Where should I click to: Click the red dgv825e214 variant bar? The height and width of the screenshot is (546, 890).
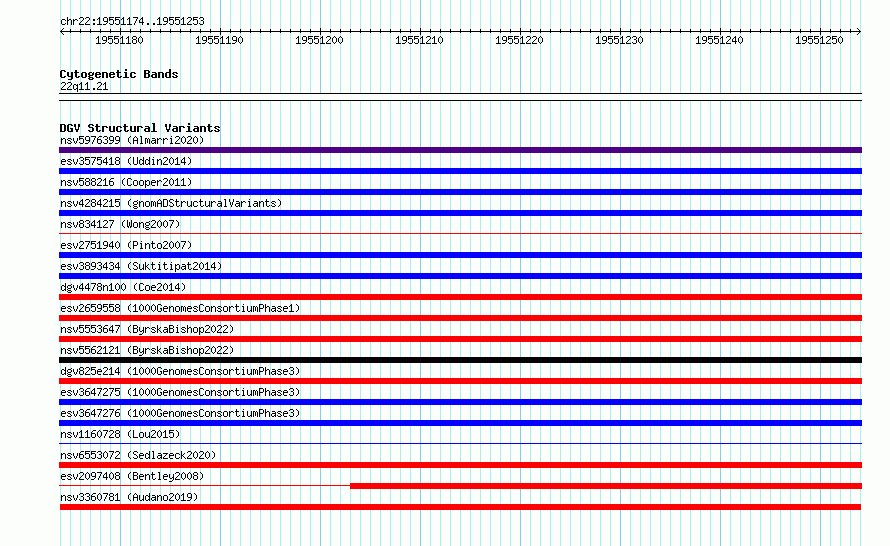coord(460,381)
